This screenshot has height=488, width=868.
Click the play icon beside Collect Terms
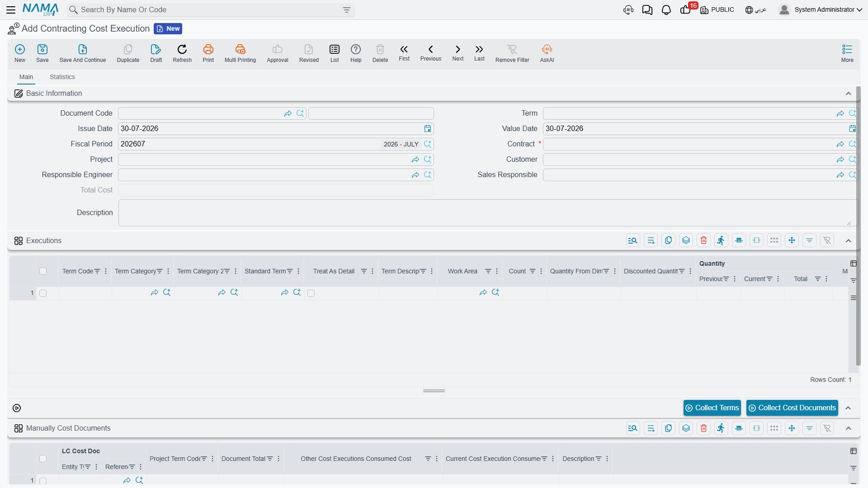[17, 408]
